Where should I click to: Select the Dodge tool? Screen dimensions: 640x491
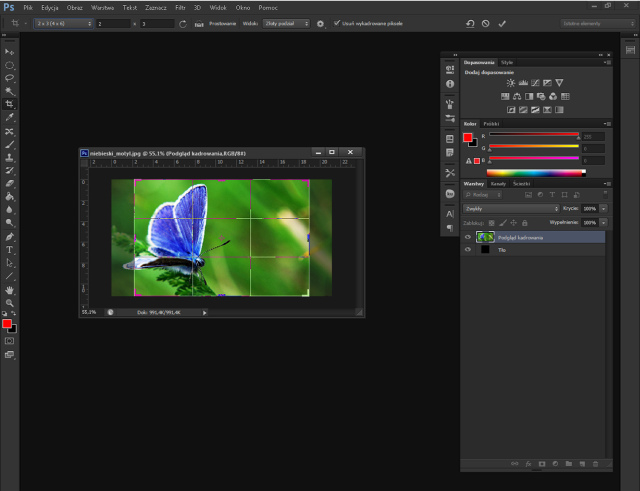pyautogui.click(x=9, y=223)
